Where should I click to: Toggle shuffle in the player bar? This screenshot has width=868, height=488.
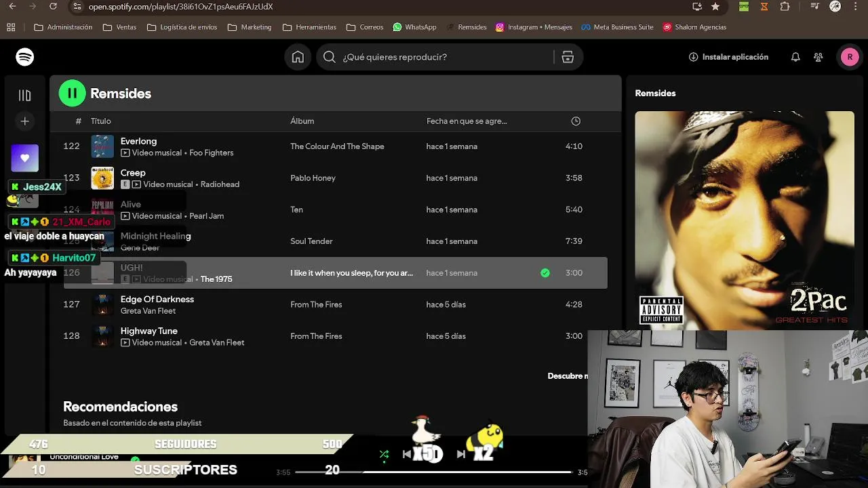click(384, 454)
